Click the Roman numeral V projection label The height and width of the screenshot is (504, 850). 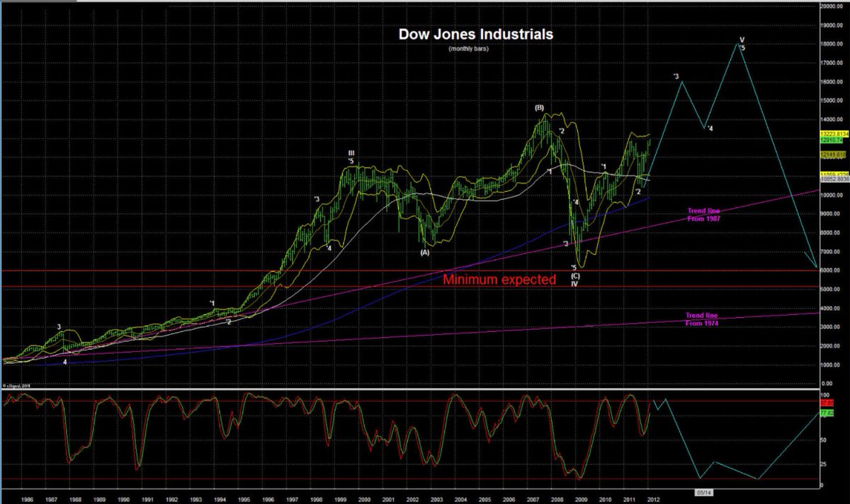(742, 40)
